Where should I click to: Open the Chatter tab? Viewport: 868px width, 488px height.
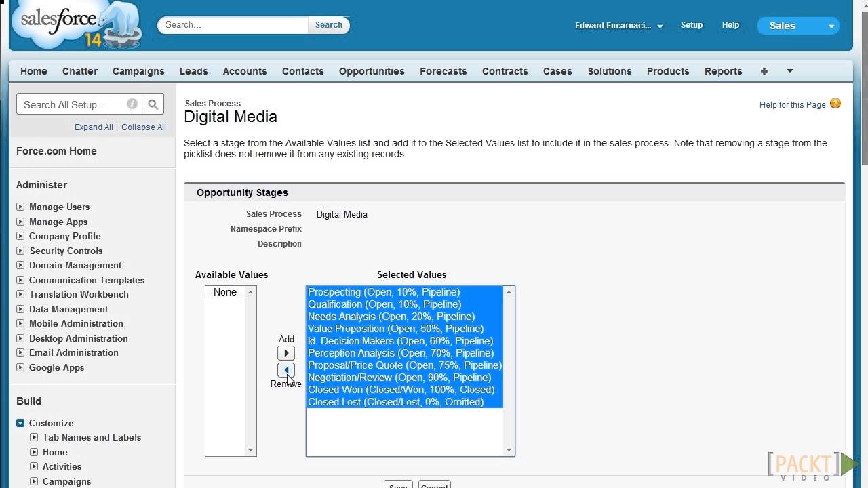click(80, 71)
